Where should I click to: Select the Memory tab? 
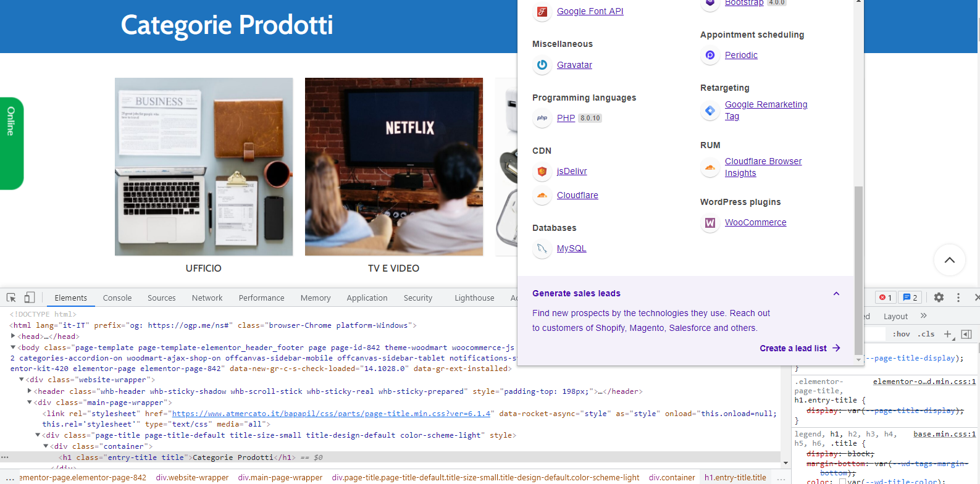[316, 298]
